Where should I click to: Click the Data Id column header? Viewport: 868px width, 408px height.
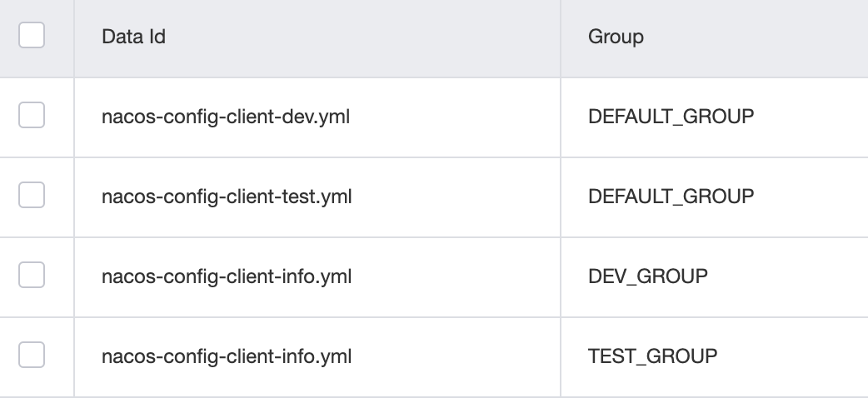[x=133, y=37]
